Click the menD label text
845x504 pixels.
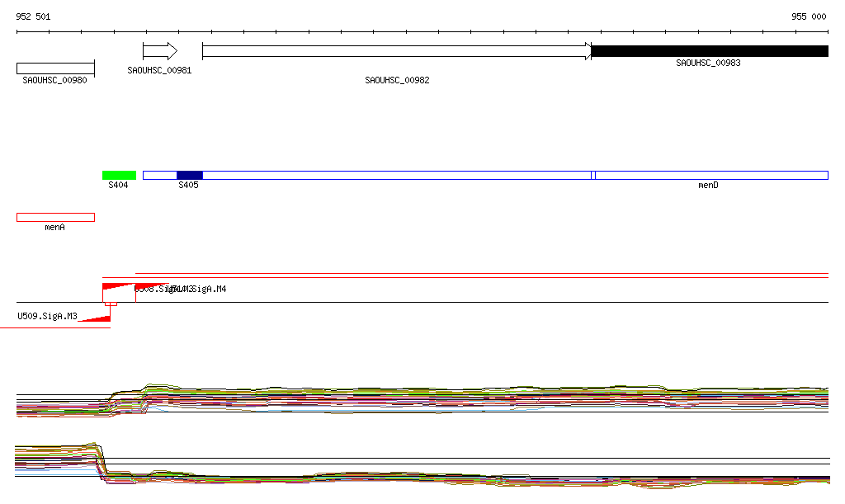(708, 186)
